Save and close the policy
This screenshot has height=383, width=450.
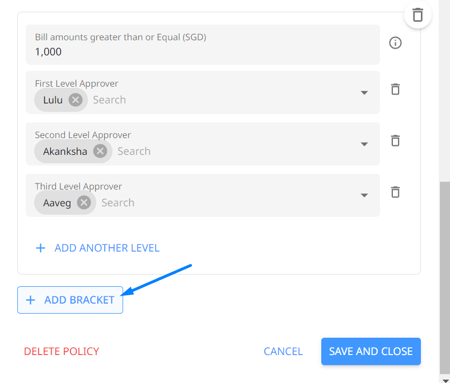(x=371, y=351)
